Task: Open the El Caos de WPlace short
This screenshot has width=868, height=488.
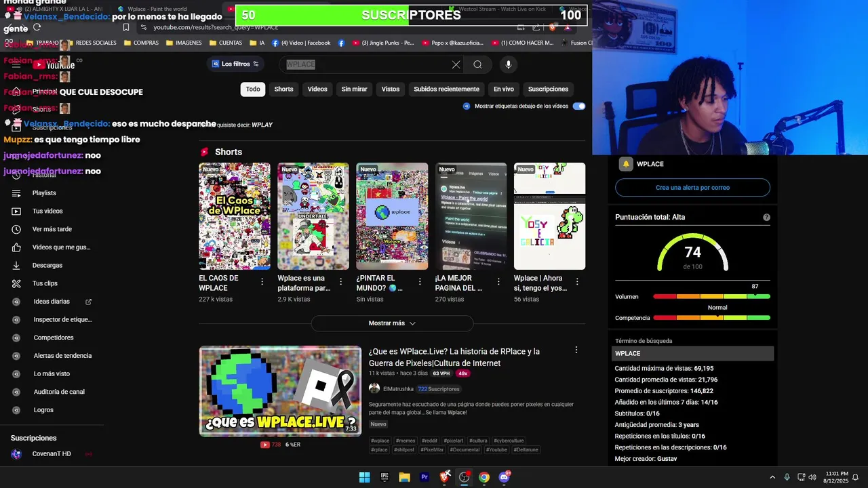Action: tap(235, 216)
